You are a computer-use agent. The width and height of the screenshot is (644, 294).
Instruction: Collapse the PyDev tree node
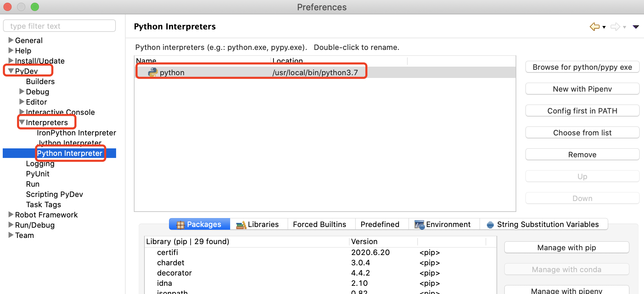point(11,71)
